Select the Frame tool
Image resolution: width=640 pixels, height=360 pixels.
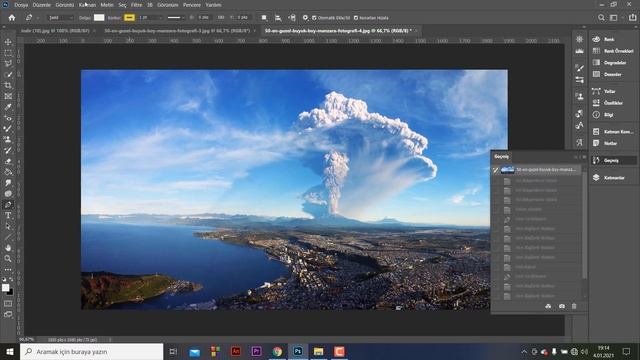pos(8,96)
